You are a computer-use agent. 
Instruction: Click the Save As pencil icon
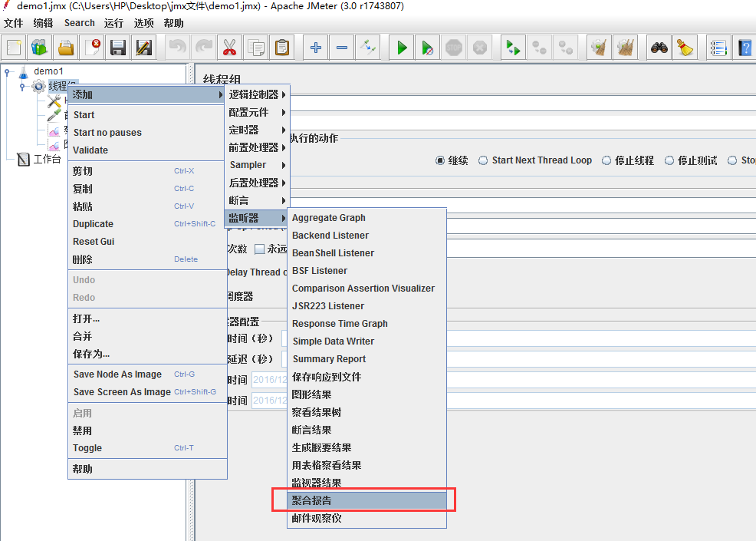click(x=144, y=48)
